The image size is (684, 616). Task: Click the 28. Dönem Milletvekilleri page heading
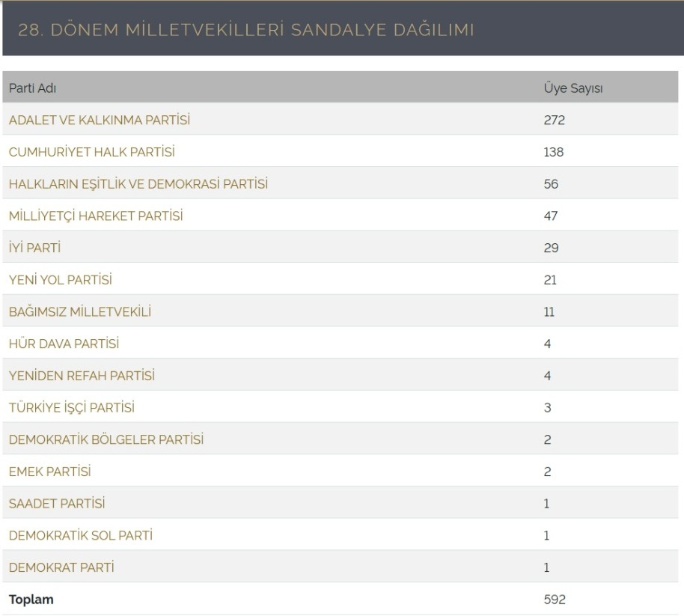[245, 31]
